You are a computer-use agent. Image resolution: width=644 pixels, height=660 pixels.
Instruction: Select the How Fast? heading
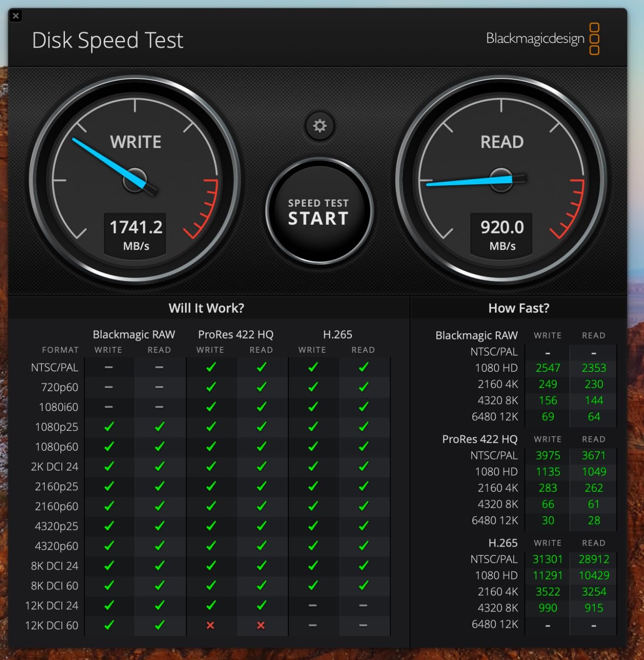coord(519,308)
